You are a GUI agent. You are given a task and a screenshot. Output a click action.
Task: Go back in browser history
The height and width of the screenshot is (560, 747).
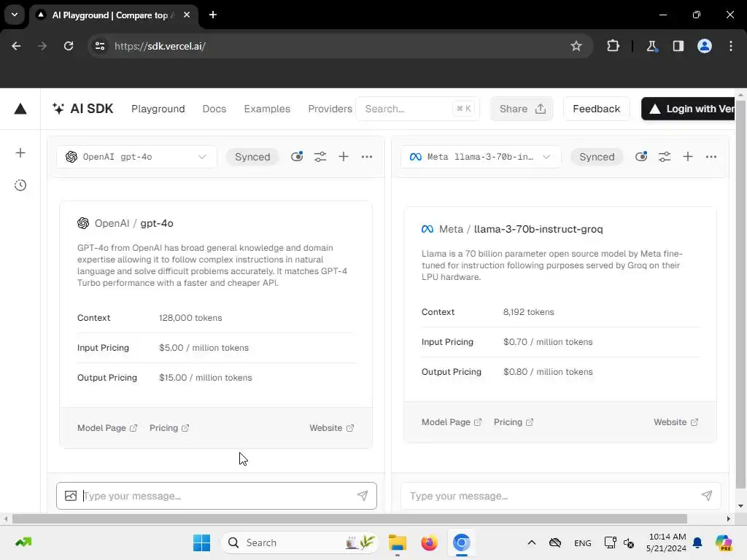click(16, 46)
